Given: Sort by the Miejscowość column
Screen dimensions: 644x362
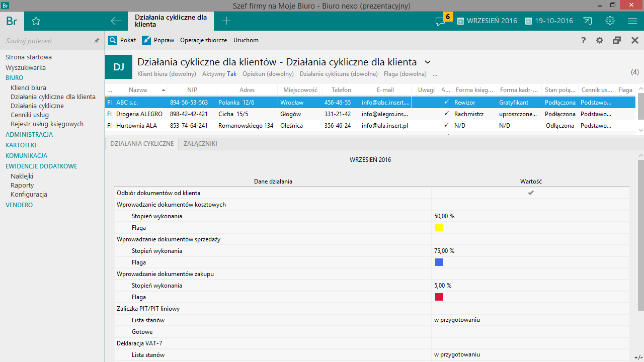Looking at the screenshot, I should (300, 90).
